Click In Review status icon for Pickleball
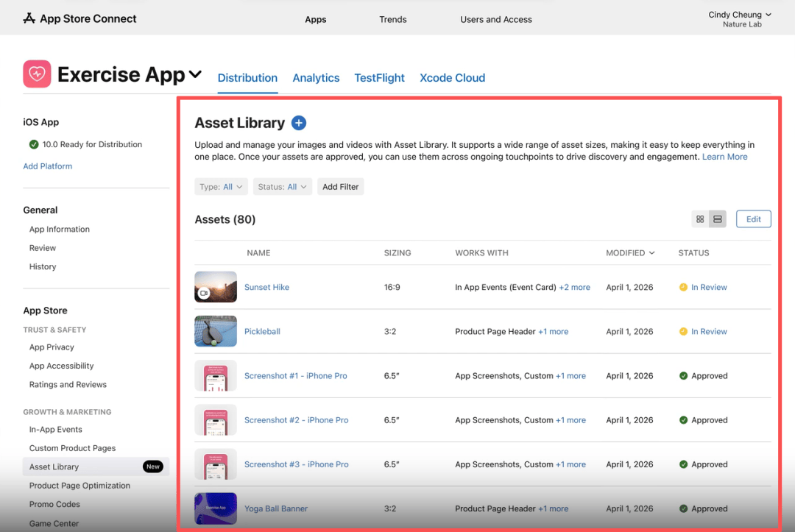The width and height of the screenshot is (795, 532). pyautogui.click(x=683, y=331)
